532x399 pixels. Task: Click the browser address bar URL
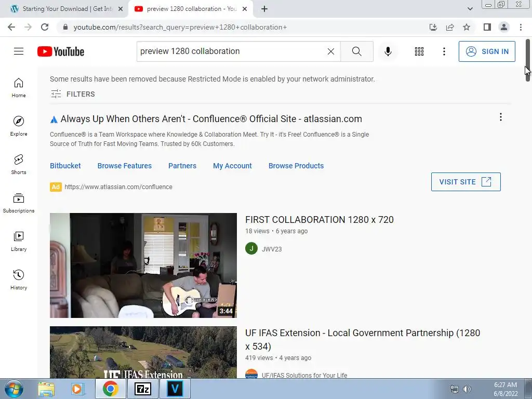[180, 27]
